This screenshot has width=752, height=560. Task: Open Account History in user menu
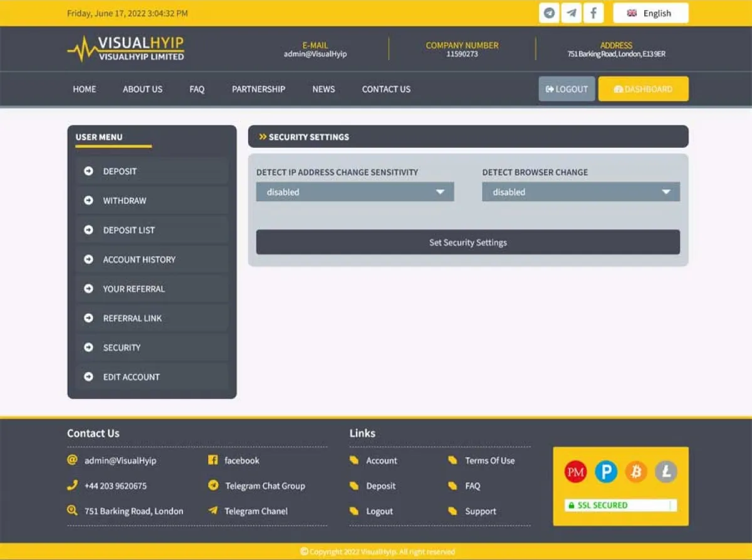(152, 259)
